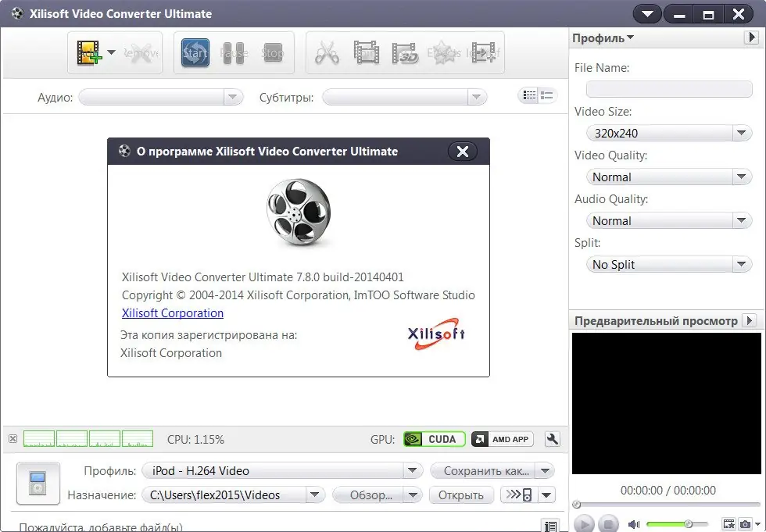The width and height of the screenshot is (766, 532).
Task: Open the log list icon in status bar
Action: [x=550, y=526]
